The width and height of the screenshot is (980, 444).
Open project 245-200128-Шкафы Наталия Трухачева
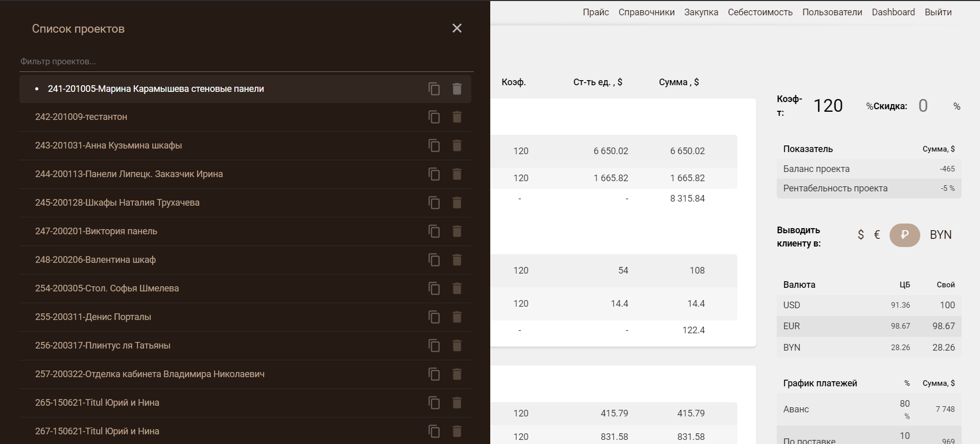coord(117,203)
